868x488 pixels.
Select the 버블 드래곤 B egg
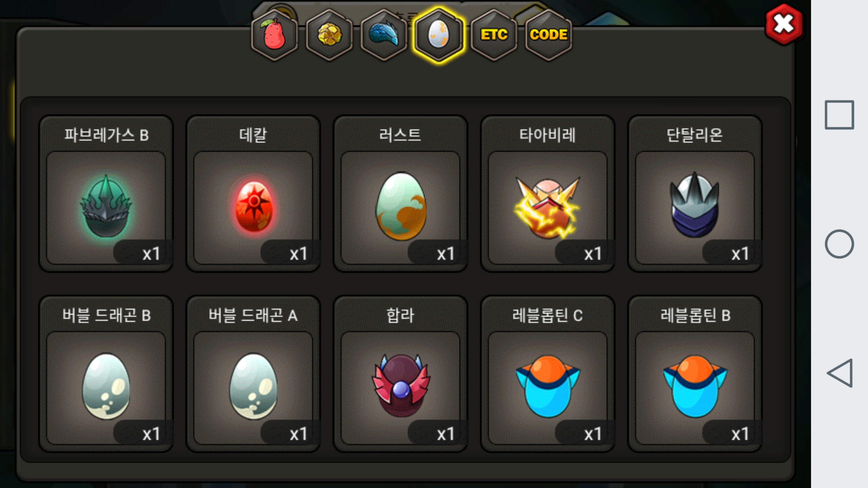pyautogui.click(x=106, y=374)
